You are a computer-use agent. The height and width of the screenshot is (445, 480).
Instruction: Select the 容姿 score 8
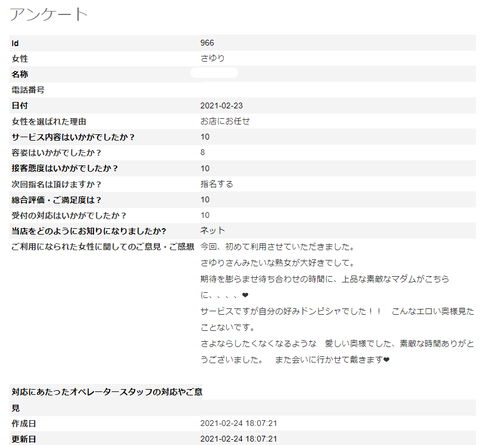click(203, 152)
